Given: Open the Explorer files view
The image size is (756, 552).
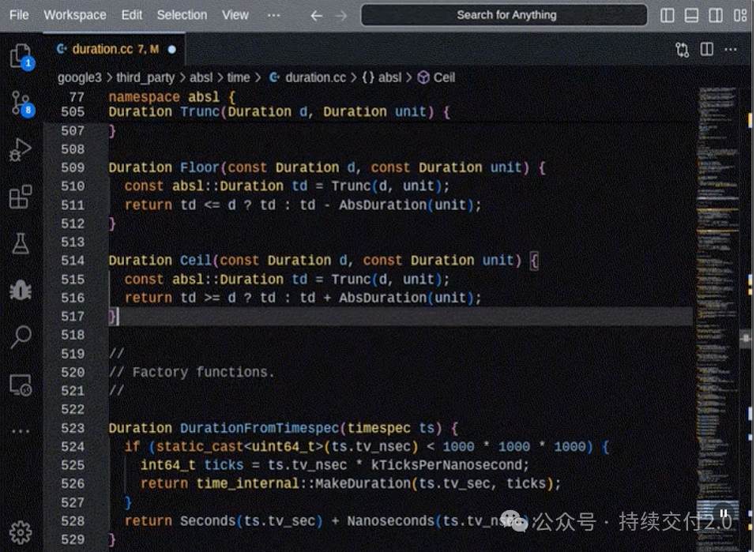Looking at the screenshot, I should point(21,56).
